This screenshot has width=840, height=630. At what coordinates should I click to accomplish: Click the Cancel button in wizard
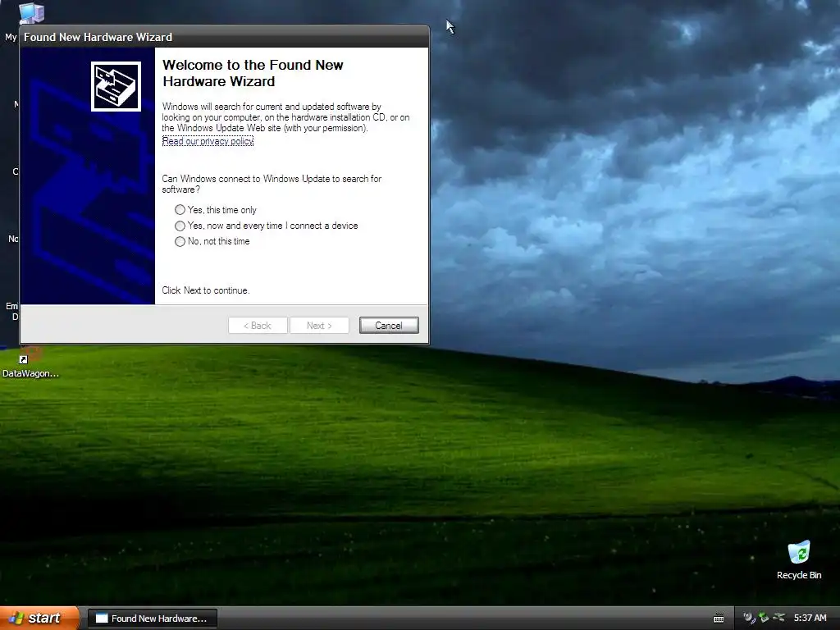pos(389,325)
